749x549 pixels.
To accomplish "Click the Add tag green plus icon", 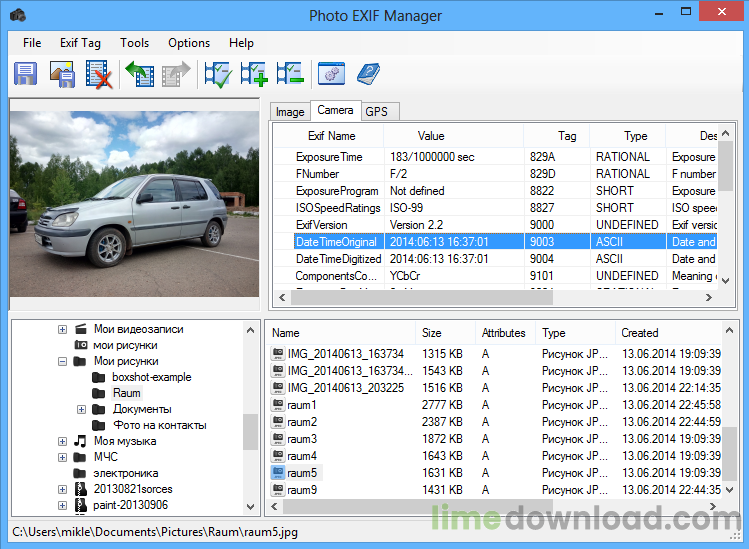I will (x=254, y=74).
